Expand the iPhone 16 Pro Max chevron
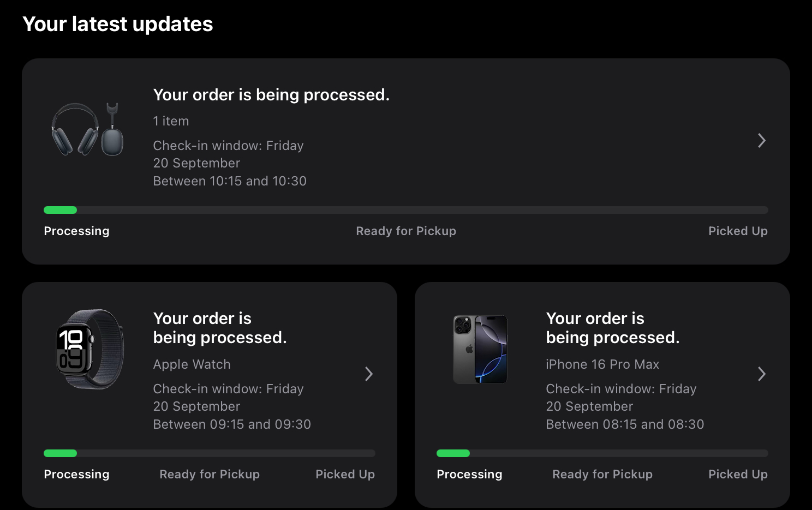 tap(762, 374)
